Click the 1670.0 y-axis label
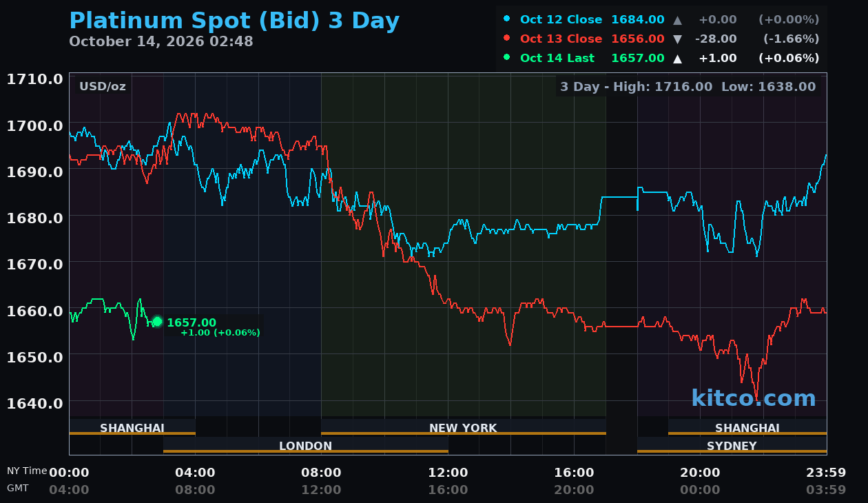Screen dimensions: 868x503 tap(35, 263)
